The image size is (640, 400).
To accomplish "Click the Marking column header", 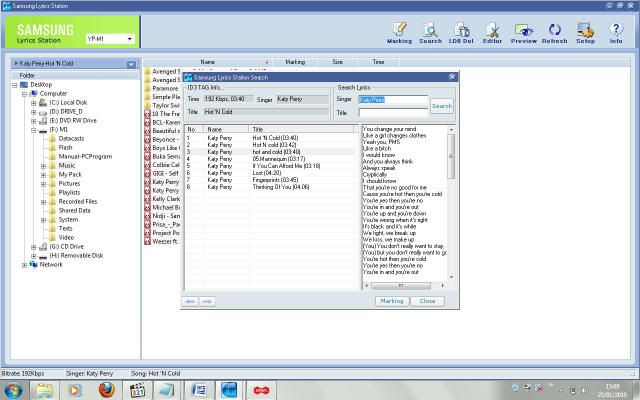I will coord(295,62).
